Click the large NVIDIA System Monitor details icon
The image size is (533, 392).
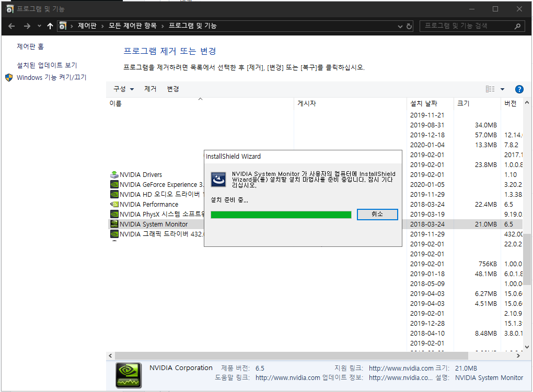[x=129, y=375]
